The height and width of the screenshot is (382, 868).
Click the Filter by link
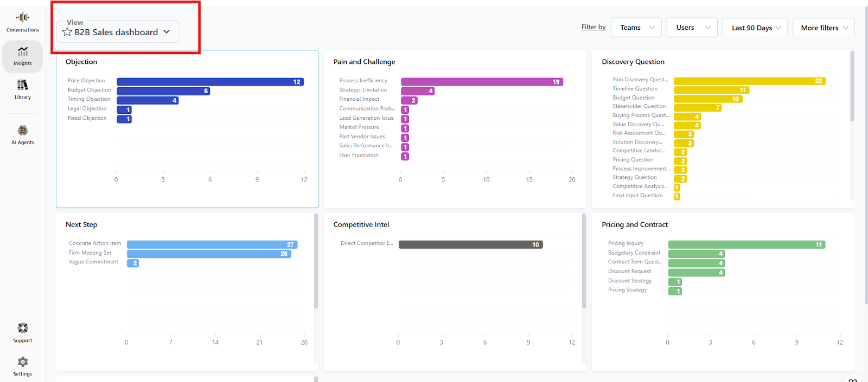[x=593, y=27]
